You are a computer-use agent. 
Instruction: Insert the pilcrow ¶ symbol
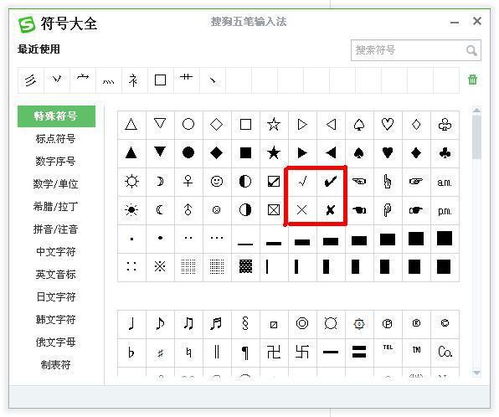click(245, 352)
